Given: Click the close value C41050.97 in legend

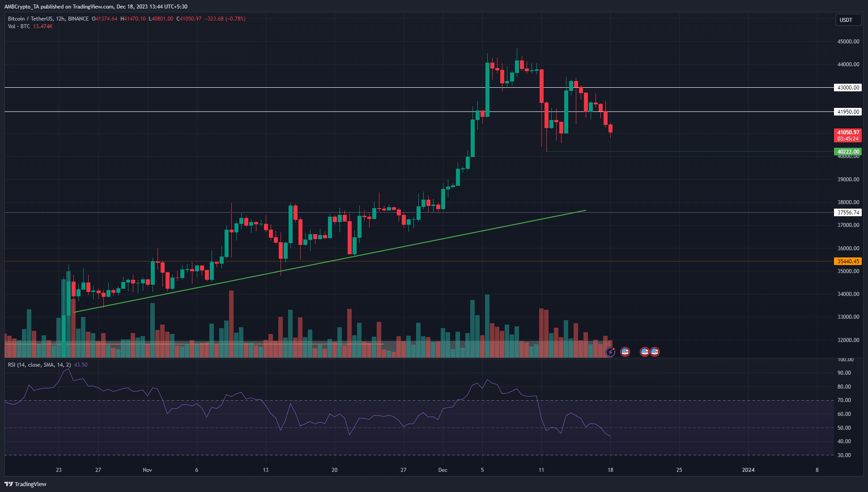Looking at the screenshot, I should pyautogui.click(x=189, y=19).
